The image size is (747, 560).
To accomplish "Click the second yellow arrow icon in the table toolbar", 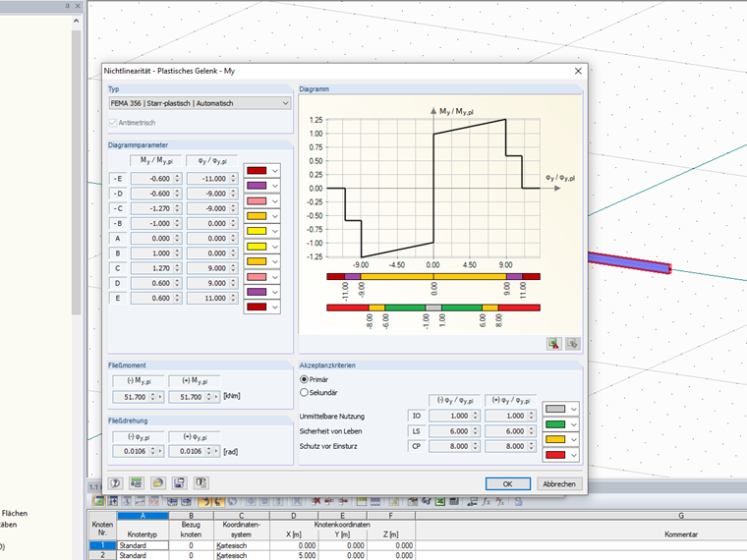I will [x=218, y=501].
